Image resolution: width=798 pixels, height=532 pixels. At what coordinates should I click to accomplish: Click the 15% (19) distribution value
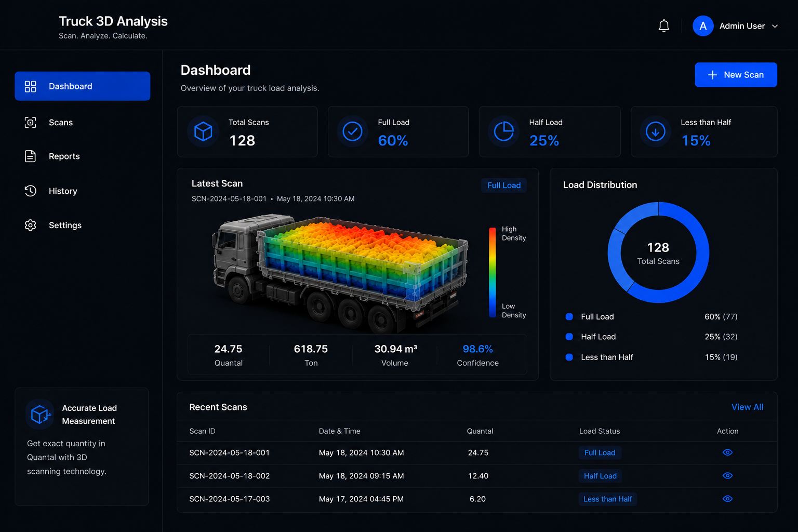point(721,357)
